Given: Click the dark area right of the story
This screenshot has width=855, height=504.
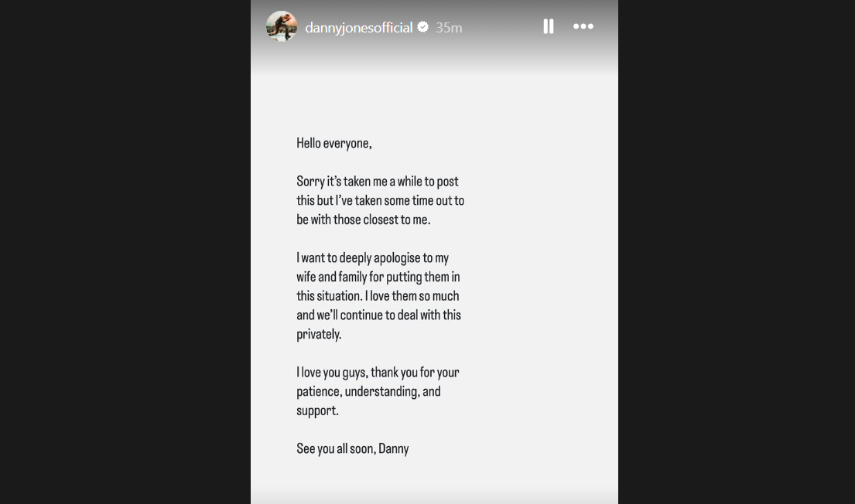Looking at the screenshot, I should 735,252.
